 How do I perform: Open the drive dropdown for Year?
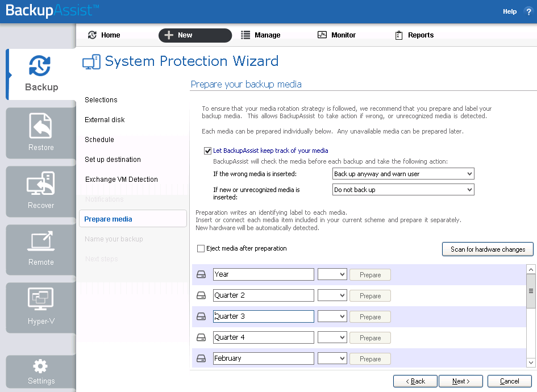(x=332, y=274)
